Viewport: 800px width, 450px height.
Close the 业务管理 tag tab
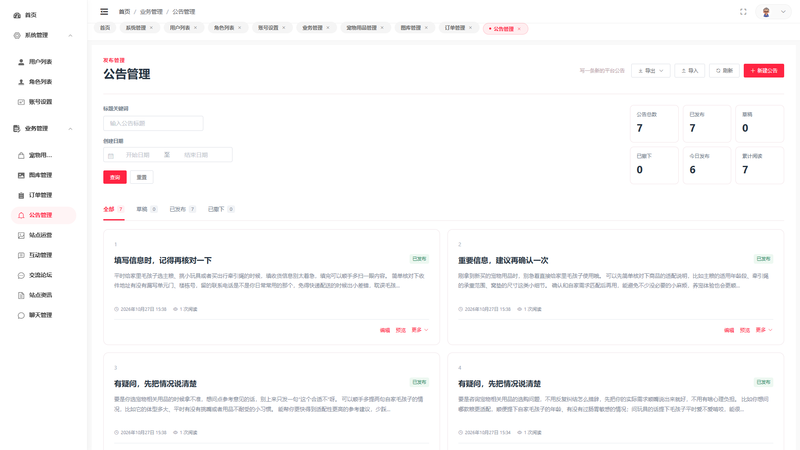pyautogui.click(x=328, y=28)
